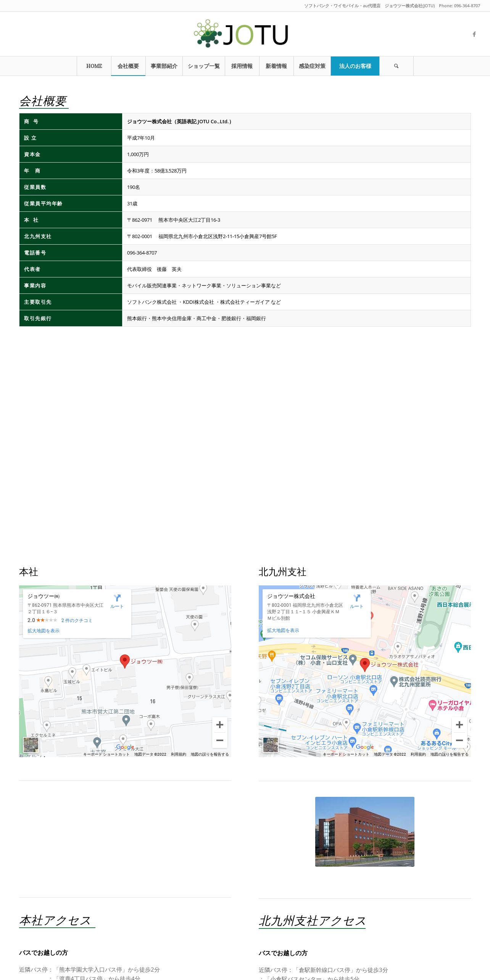Click the エイトビル map marker
The width and height of the screenshot is (490, 980).
coord(87,669)
